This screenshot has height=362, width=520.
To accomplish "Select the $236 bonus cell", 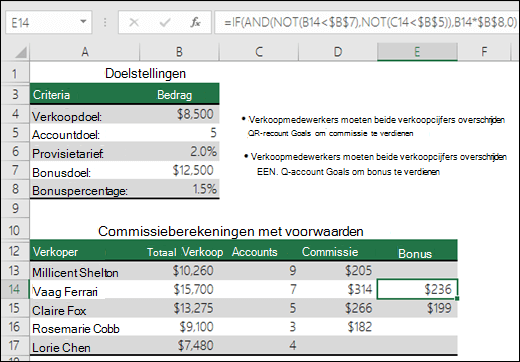I will click(417, 289).
